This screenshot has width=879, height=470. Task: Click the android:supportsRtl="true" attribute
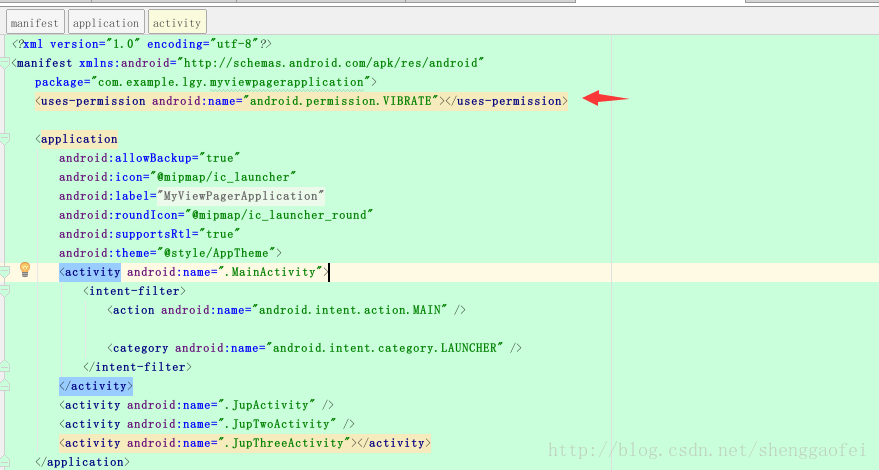coord(150,234)
